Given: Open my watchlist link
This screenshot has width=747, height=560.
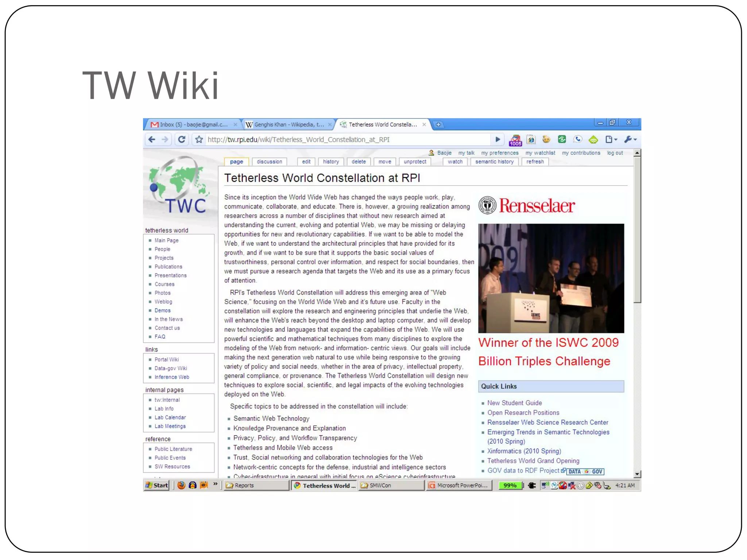Looking at the screenshot, I should [x=540, y=153].
